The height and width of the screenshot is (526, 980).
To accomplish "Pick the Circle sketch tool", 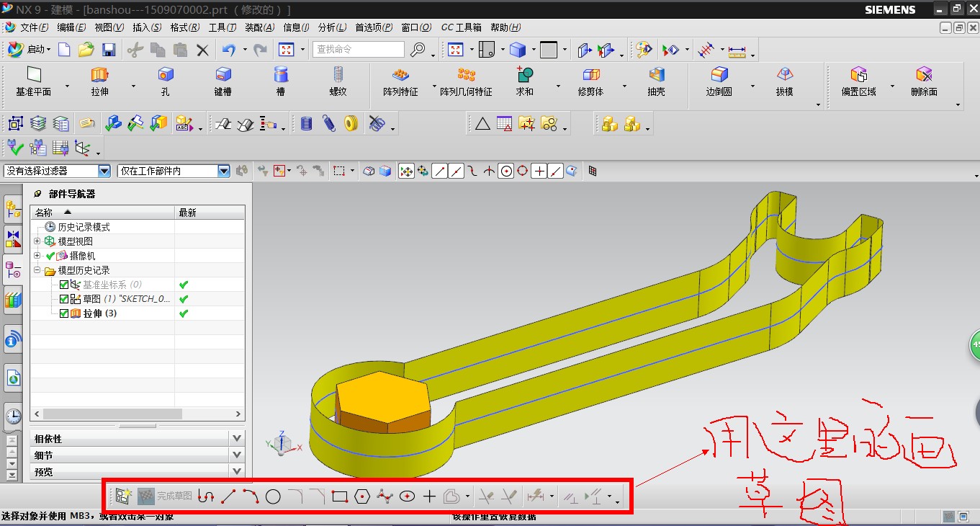I will pyautogui.click(x=273, y=496).
